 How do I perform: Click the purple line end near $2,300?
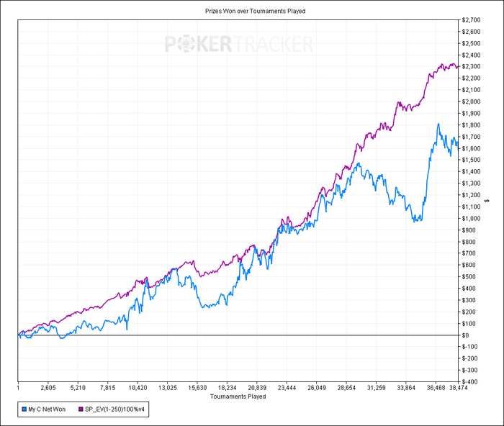(457, 68)
